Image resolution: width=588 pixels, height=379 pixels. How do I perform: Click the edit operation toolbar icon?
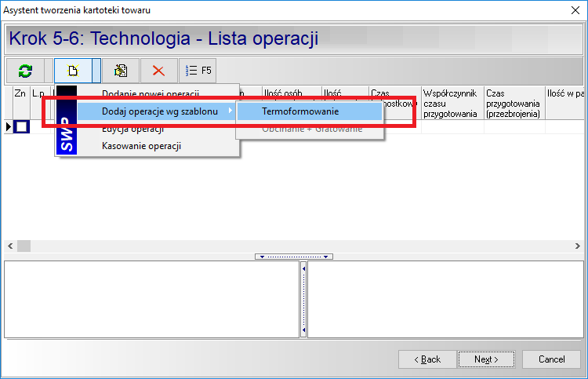[121, 71]
